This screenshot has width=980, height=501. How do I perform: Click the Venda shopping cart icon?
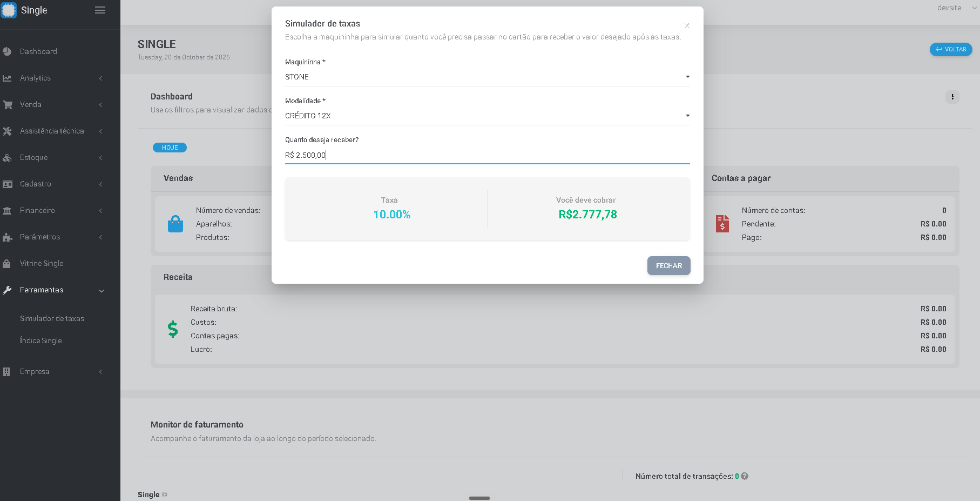point(8,104)
